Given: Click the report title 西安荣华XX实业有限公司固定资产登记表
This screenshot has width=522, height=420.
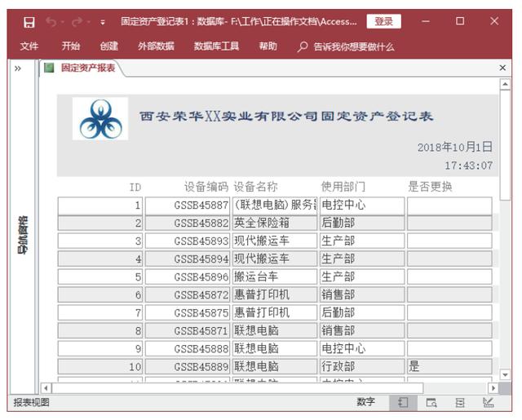Looking at the screenshot, I should (x=286, y=116).
